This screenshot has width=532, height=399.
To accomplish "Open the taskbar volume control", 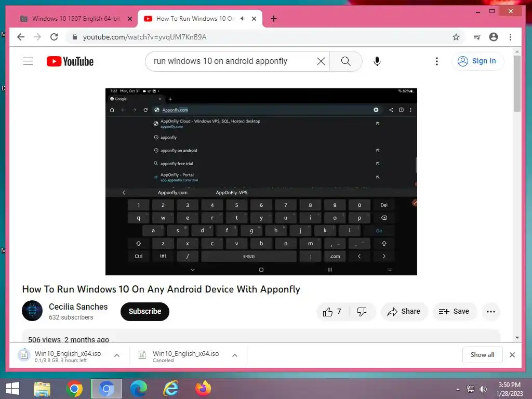I will pos(483,389).
